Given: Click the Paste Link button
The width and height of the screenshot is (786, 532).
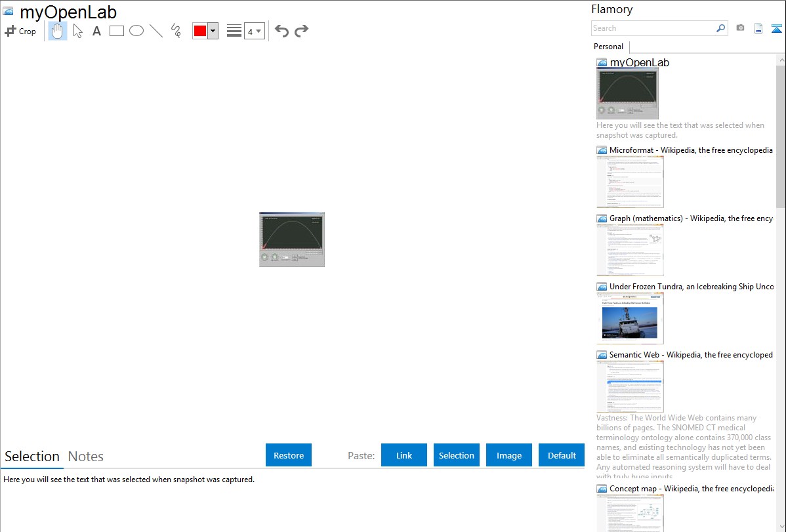Looking at the screenshot, I should (404, 455).
